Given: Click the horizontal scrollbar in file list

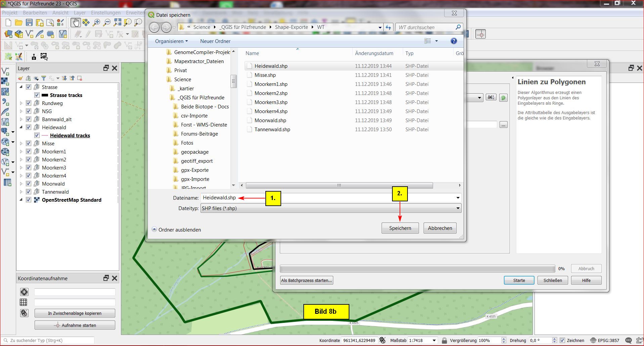Looking at the screenshot, I should (339, 185).
